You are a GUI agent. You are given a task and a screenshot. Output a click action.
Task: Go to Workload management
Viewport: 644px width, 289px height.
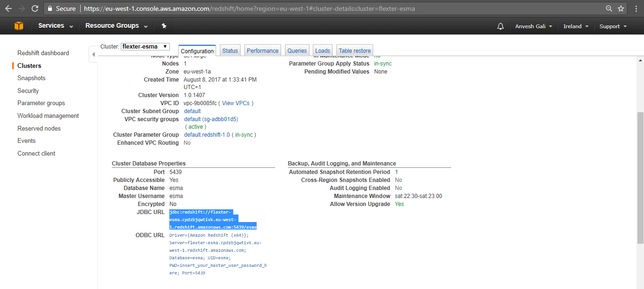[48, 116]
